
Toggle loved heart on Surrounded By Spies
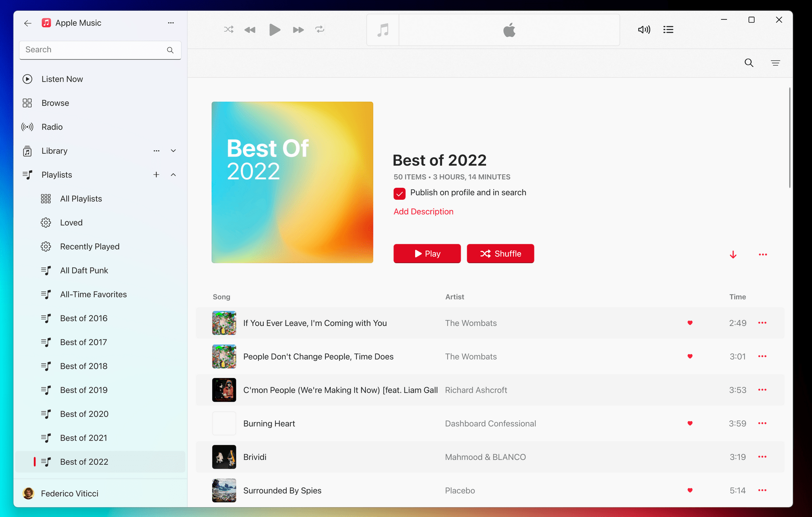(x=689, y=490)
